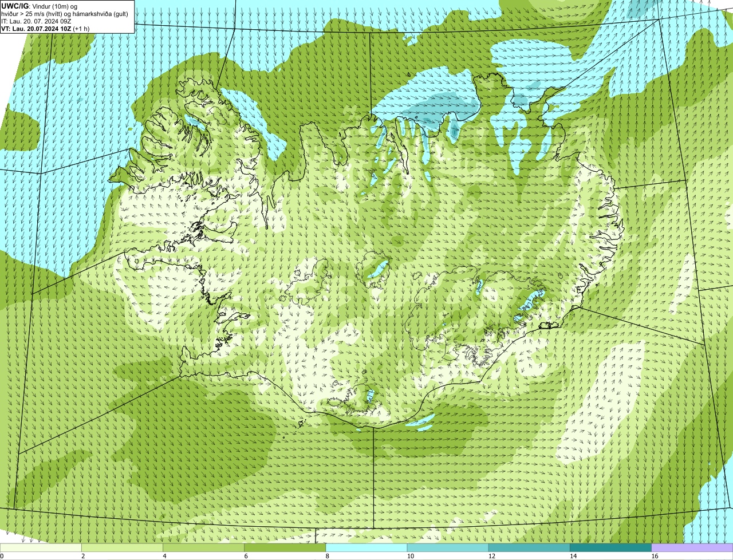Click the legend scale label "16"
Image resolution: width=733 pixels, height=560 pixels.
pyautogui.click(x=655, y=556)
